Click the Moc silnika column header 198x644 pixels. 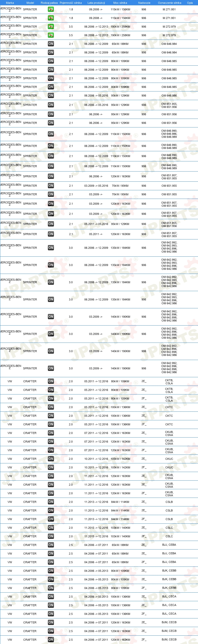(x=120, y=3)
